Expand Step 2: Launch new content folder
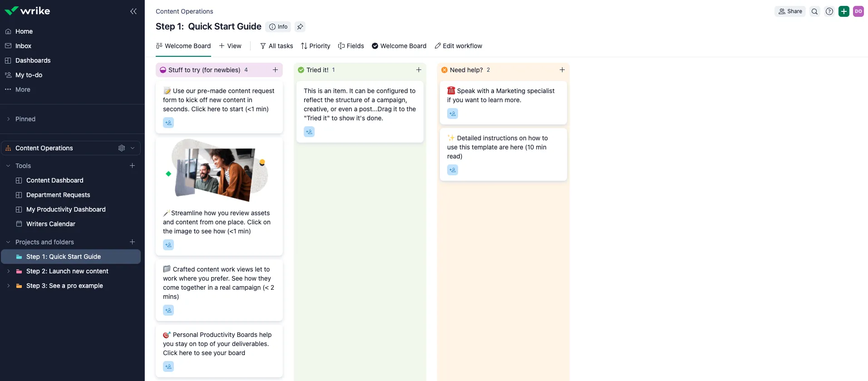 point(8,271)
